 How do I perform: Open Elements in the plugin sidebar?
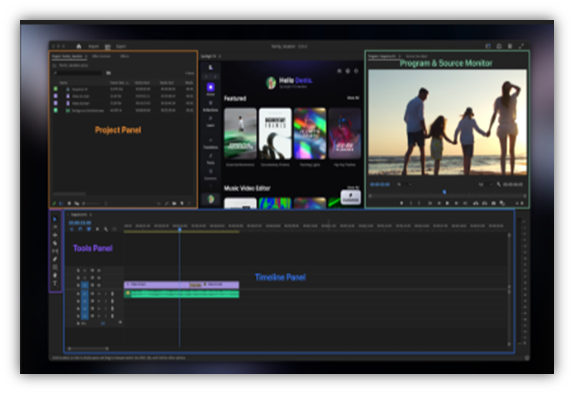click(x=210, y=174)
